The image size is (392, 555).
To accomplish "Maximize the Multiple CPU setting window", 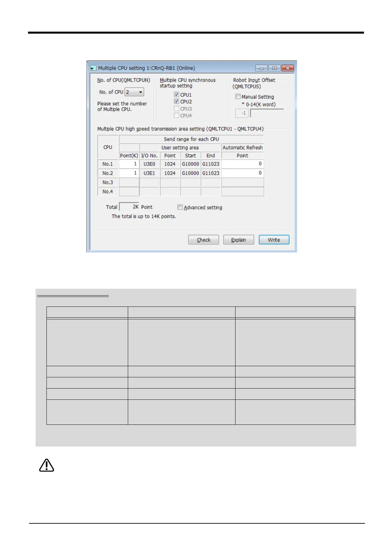I will (274, 68).
